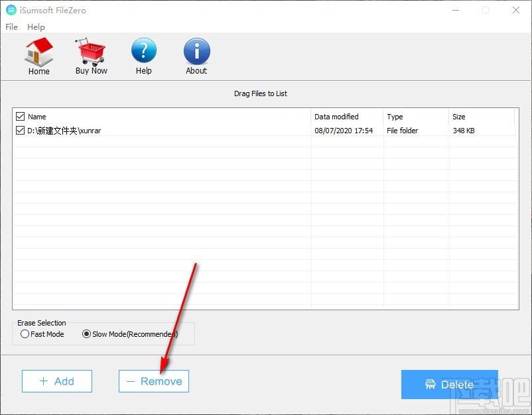532x415 pixels.
Task: Click the Add button
Action: pyautogui.click(x=57, y=381)
